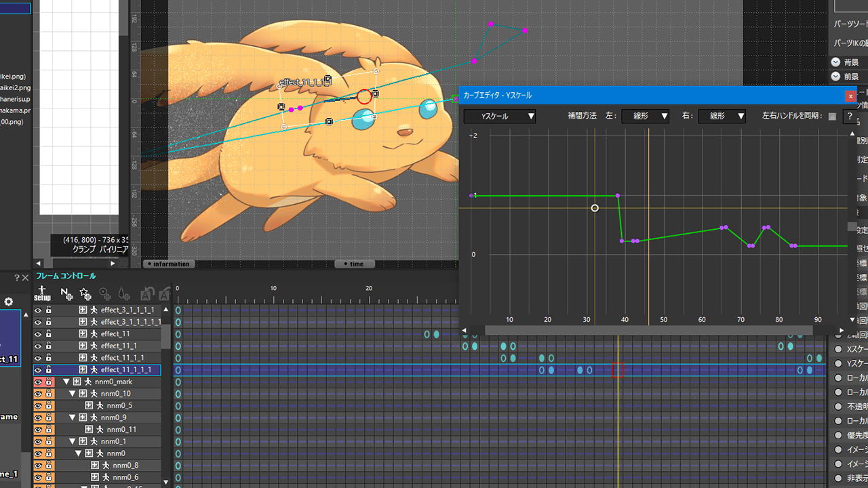This screenshot has height=488, width=868.
Task: Click the lock icon on nnm0_mark row
Action: 49,382
